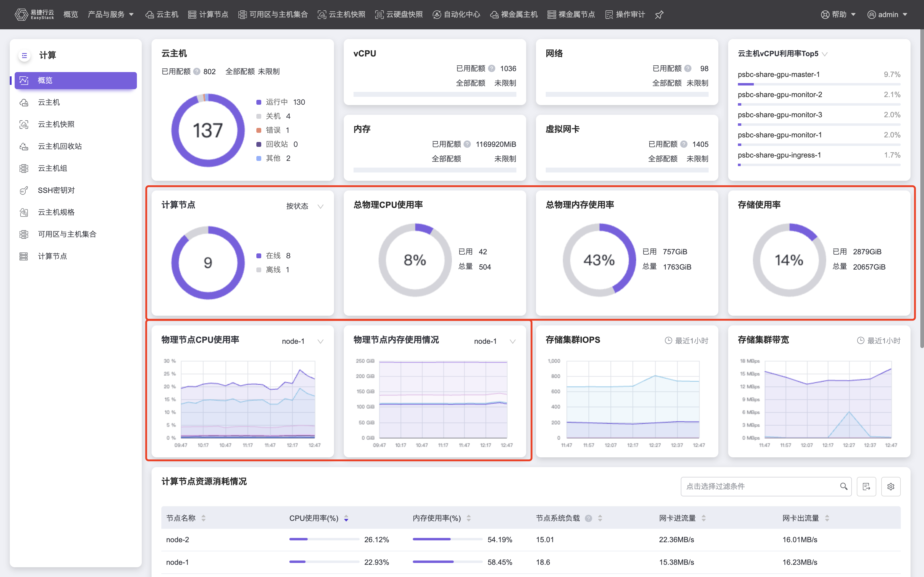Select 云主机回收站 in the sidebar
Viewport: 924px width, 577px height.
(x=59, y=146)
